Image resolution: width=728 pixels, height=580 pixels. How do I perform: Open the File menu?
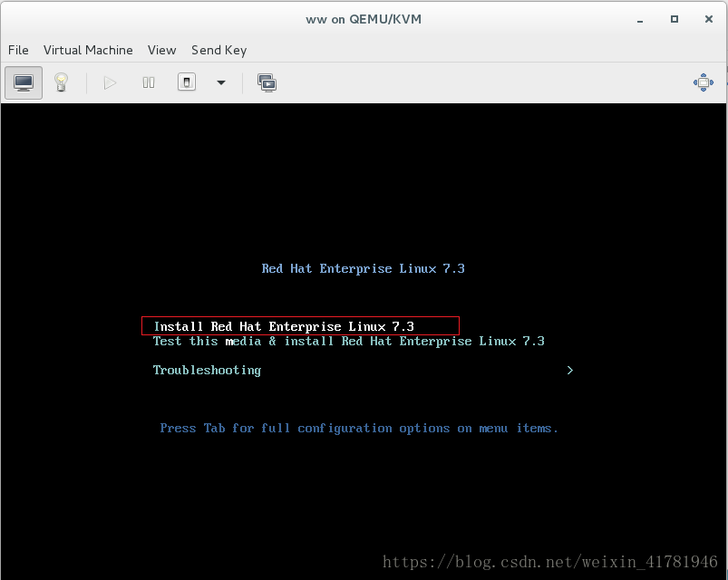(18, 50)
